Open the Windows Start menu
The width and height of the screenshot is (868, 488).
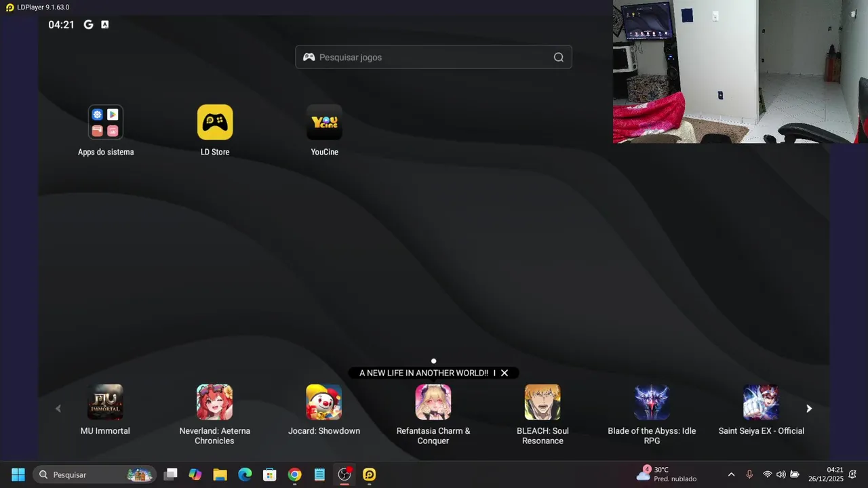(18, 474)
